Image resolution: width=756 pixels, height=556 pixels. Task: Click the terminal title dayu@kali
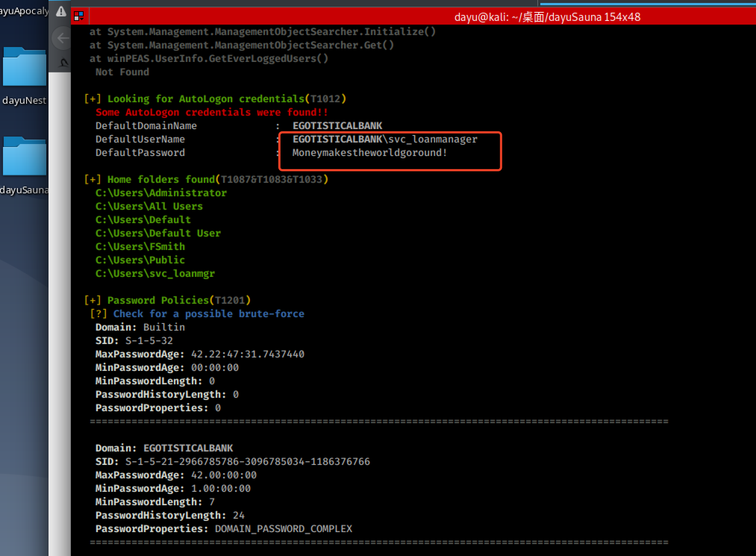(547, 17)
